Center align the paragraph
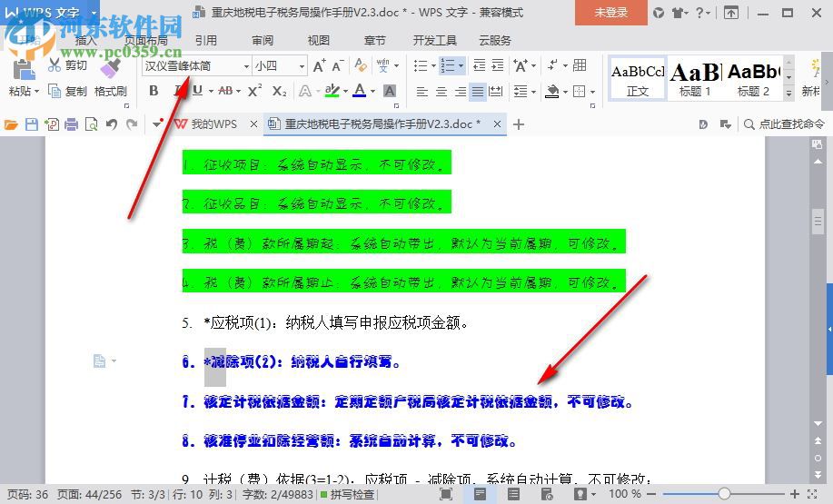The height and width of the screenshot is (504, 833). tap(441, 92)
